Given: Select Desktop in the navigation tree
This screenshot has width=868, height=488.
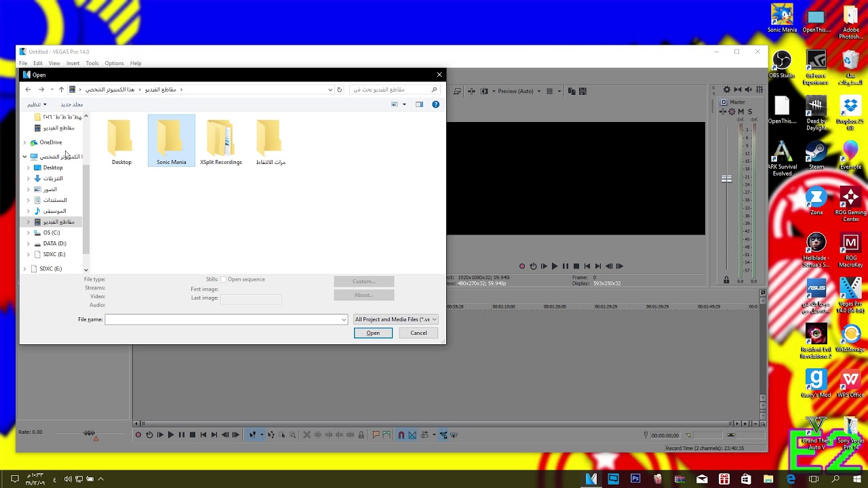Looking at the screenshot, I should 53,167.
